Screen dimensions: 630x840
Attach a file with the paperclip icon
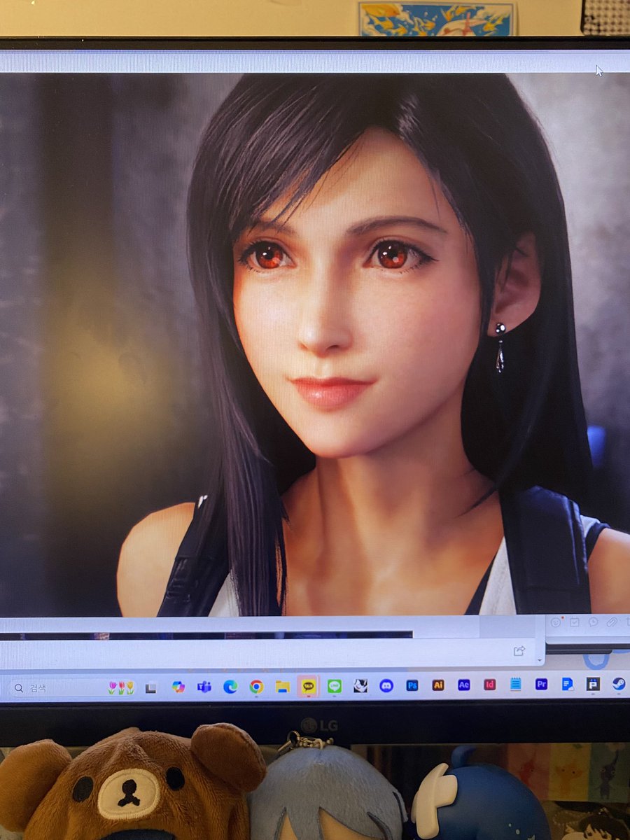(612, 622)
